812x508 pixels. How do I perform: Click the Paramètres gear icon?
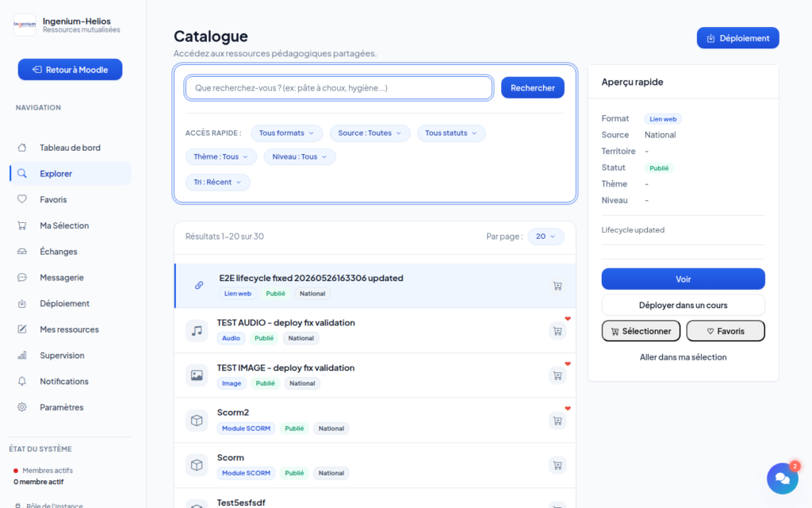[x=21, y=407]
